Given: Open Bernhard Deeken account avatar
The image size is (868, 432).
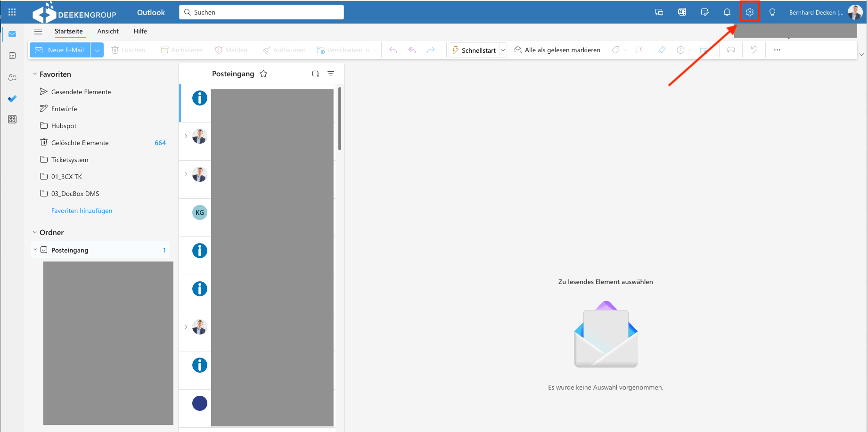Looking at the screenshot, I should [855, 12].
